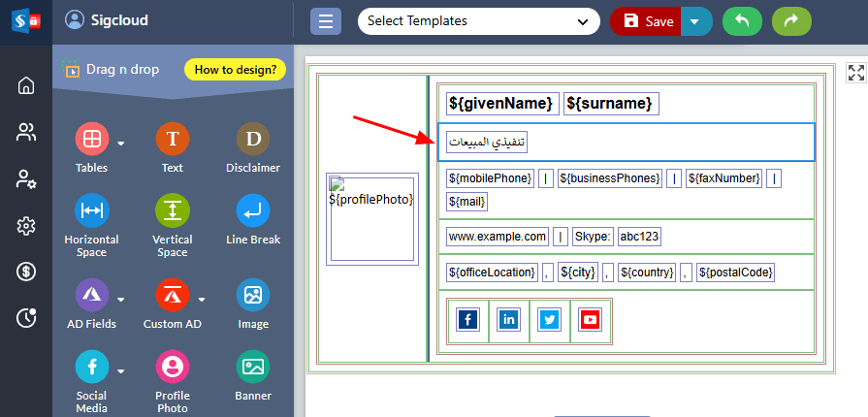Screen dimensions: 868x417
Task: Select the Disclaimer element icon
Action: pyautogui.click(x=252, y=140)
